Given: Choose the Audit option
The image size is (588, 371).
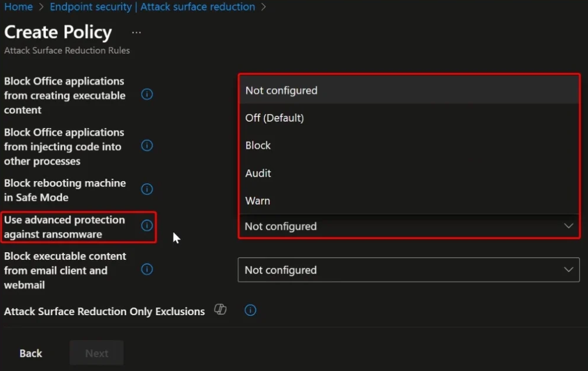Looking at the screenshot, I should (x=409, y=173).
